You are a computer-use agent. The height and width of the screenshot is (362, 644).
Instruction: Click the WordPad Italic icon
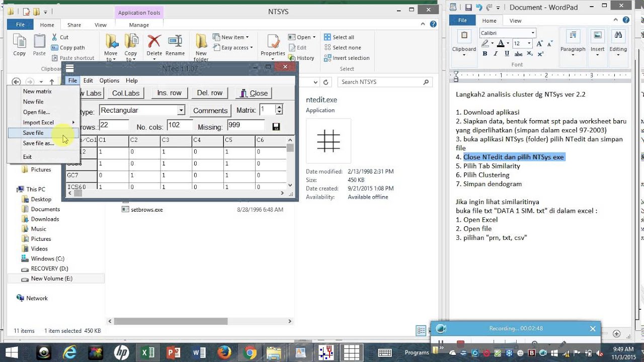(496, 54)
